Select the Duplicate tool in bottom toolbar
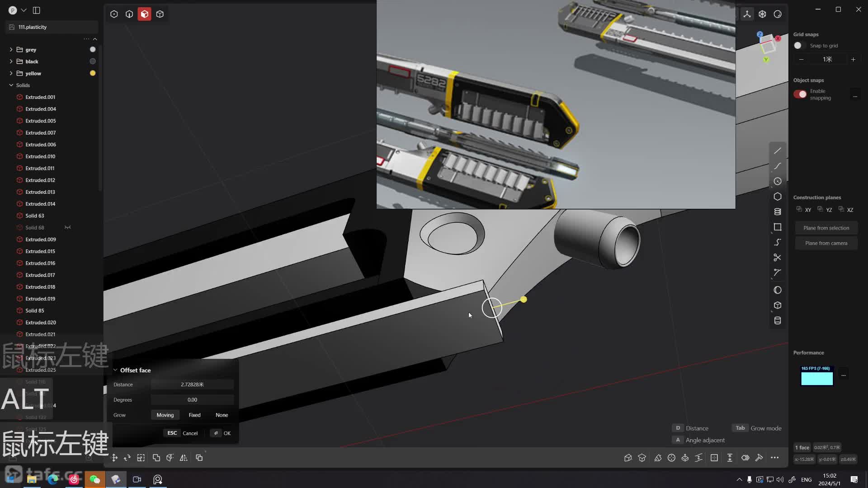This screenshot has width=868, height=488. (199, 458)
